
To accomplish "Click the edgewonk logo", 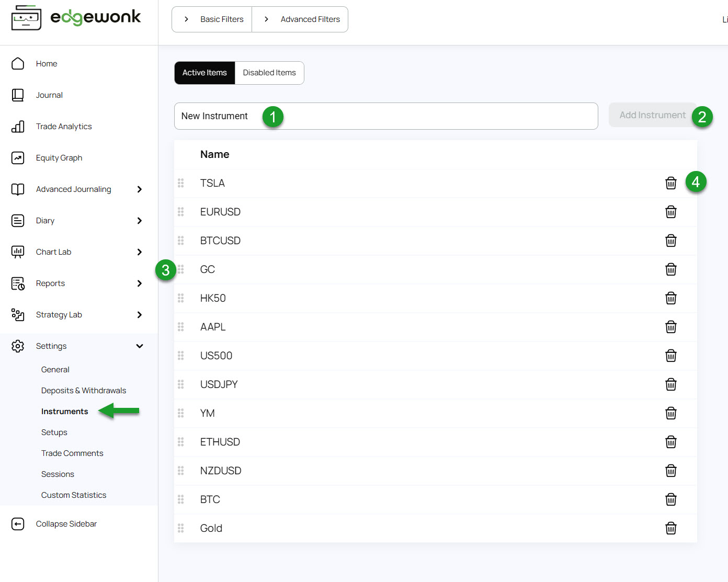I will point(76,18).
